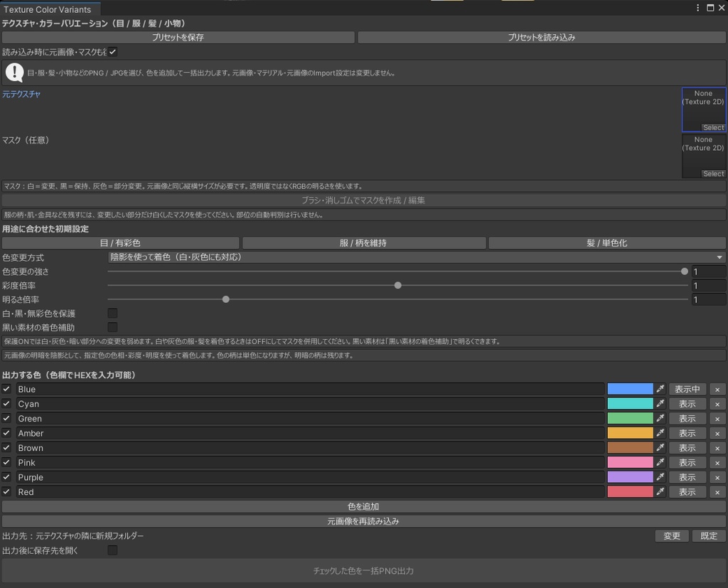Remove the Red color row
This screenshot has width=728, height=588.
click(717, 492)
